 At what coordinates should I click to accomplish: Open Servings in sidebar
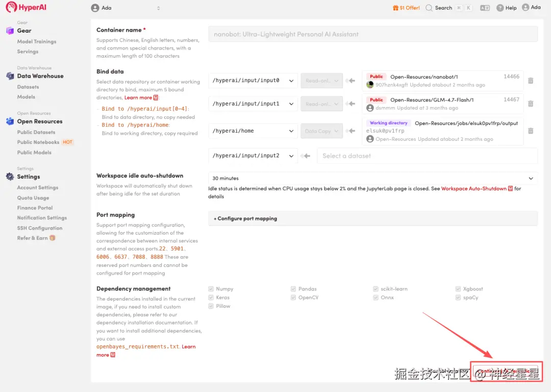point(28,52)
